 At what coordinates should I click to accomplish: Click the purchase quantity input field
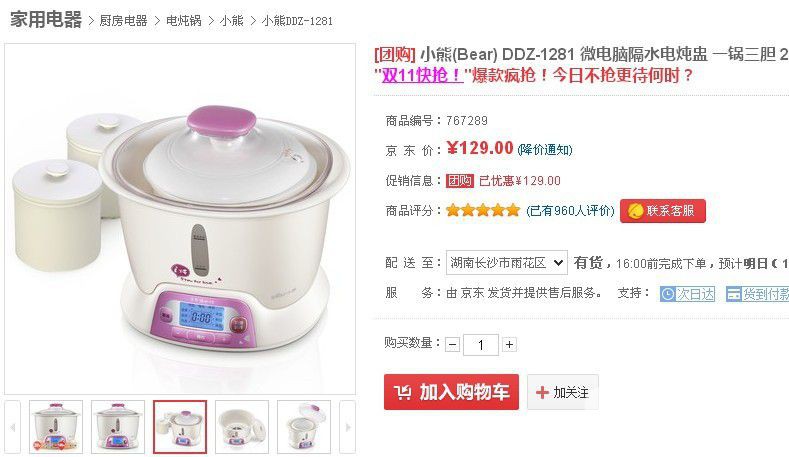481,345
